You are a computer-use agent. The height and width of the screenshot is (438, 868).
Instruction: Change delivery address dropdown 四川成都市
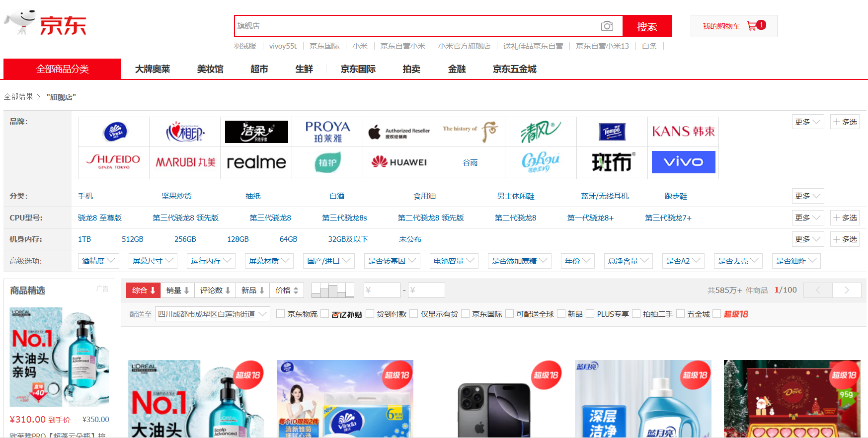tap(212, 314)
